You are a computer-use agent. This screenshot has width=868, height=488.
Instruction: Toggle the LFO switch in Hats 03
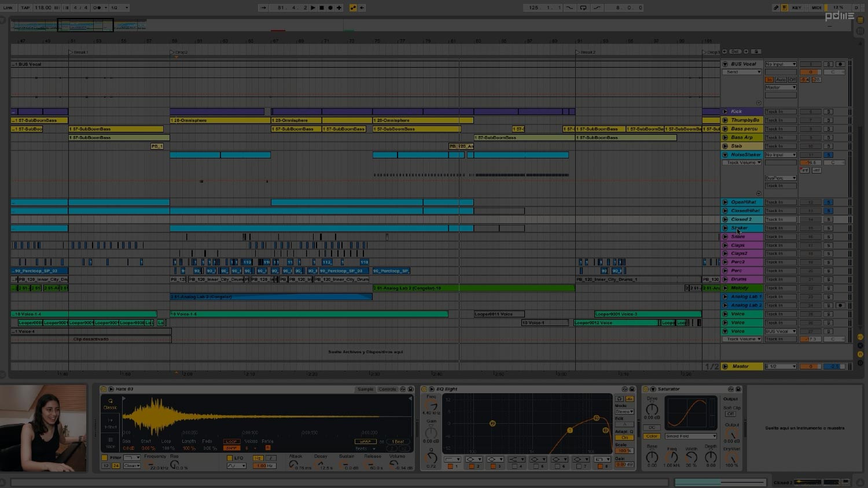pyautogui.click(x=230, y=457)
